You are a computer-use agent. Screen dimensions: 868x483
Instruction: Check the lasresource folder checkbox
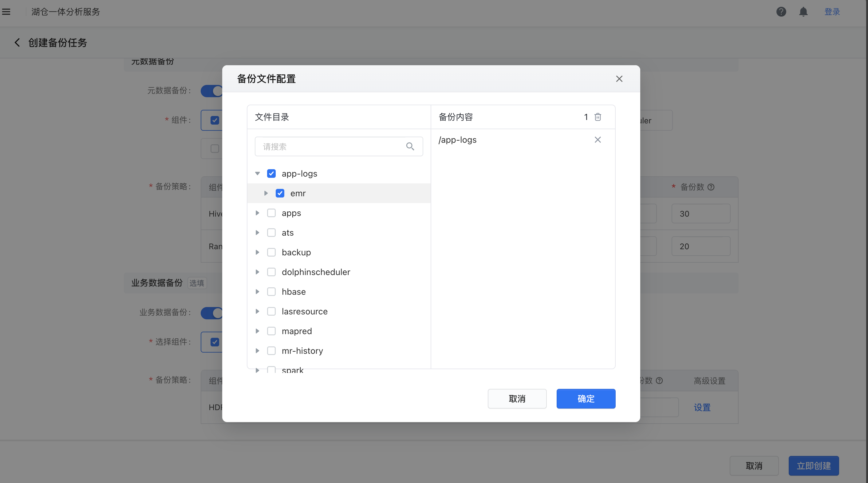point(271,311)
